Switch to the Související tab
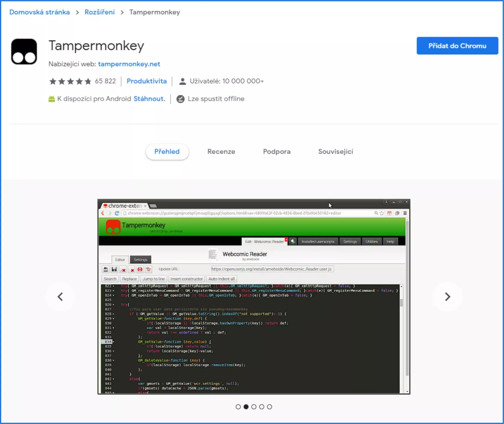The image size is (504, 424). 336,152
